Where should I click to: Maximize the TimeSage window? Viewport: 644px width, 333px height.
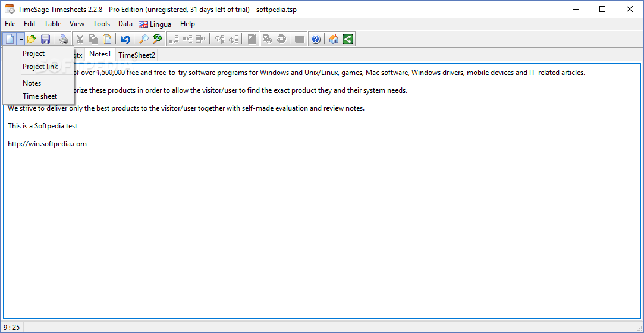point(602,9)
